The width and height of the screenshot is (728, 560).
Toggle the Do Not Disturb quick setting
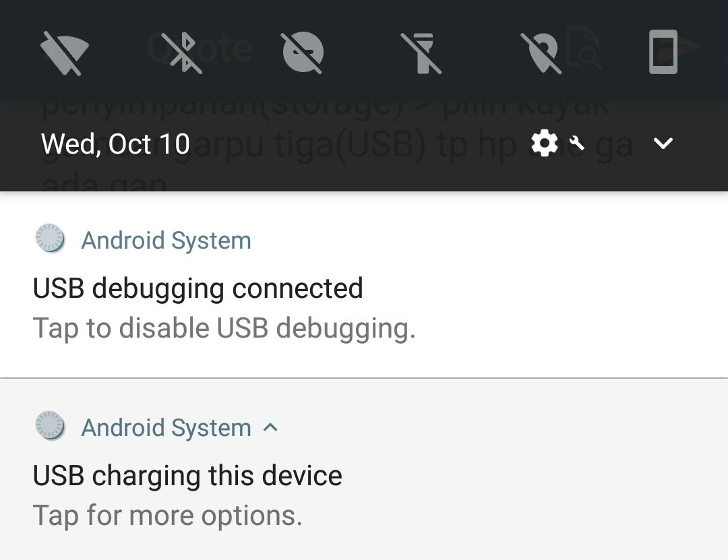(303, 52)
